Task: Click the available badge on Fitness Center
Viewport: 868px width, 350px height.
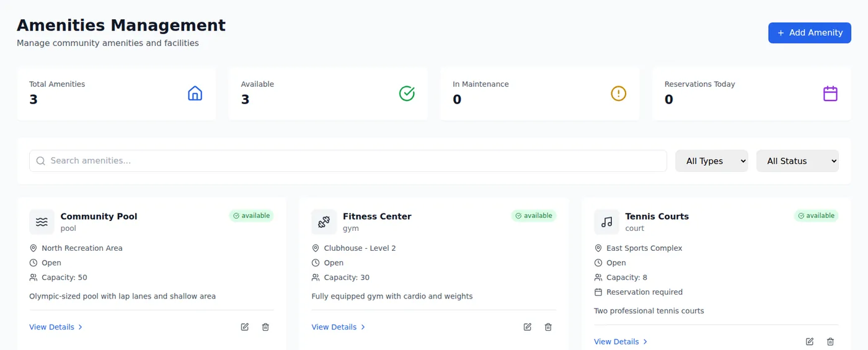Action: coord(534,216)
